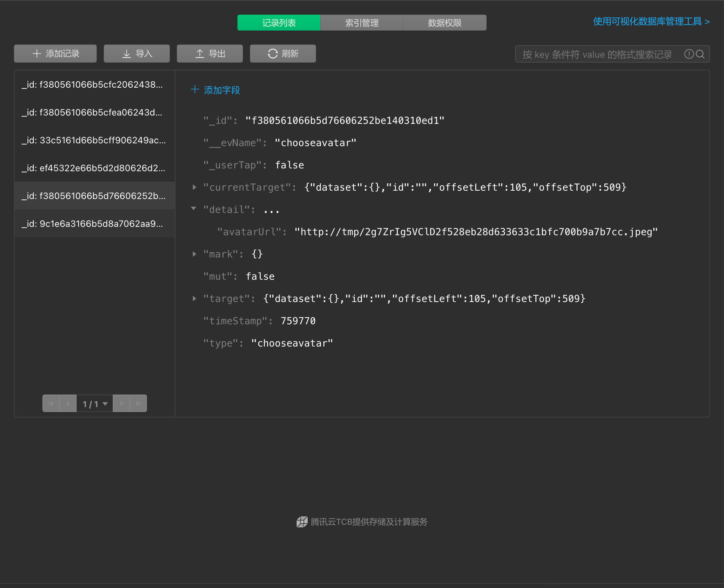Jump to last page arrow
This screenshot has width=724, height=588.
pyautogui.click(x=139, y=404)
